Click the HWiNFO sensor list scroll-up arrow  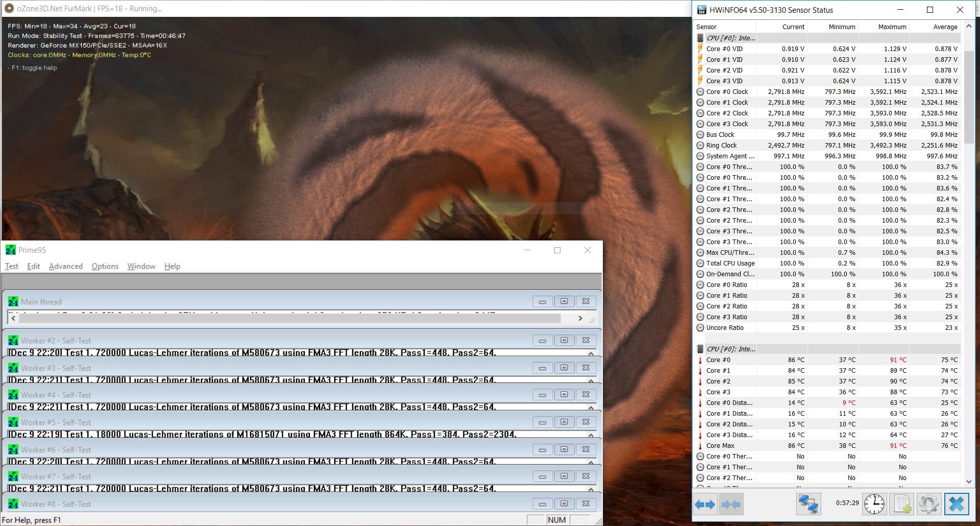click(969, 26)
